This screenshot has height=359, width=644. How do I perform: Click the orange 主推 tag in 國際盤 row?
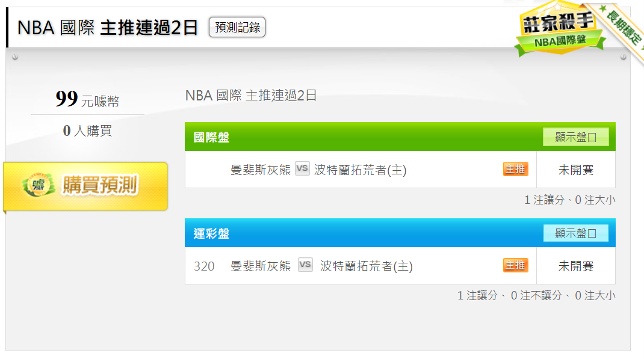tap(515, 169)
